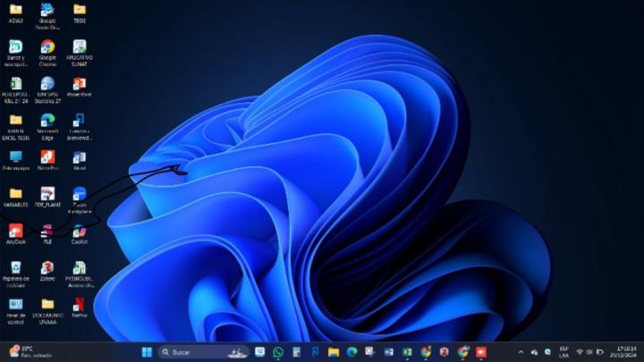Image resolution: width=644 pixels, height=362 pixels.
Task: Switch to Word in the taskbar
Action: coord(388,352)
